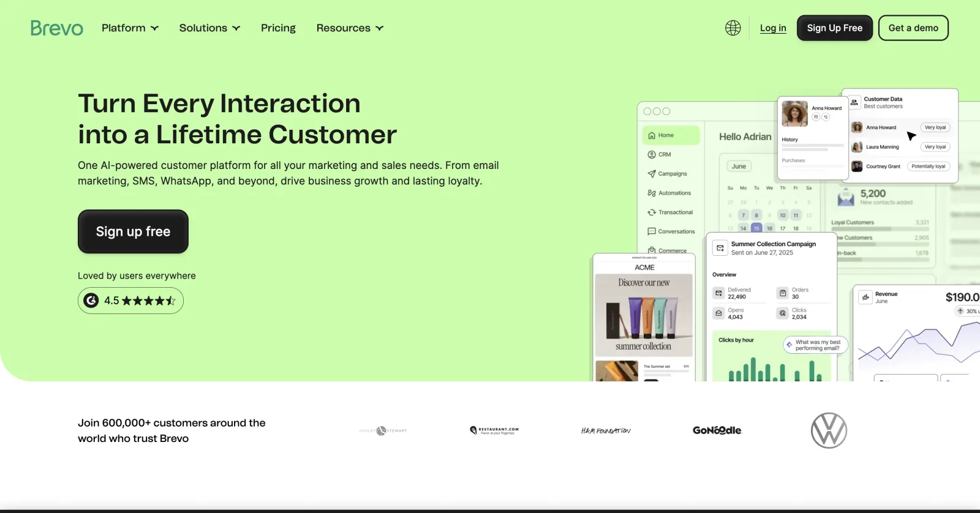Screen dimensions: 980x513
Task: Expand the Resources menu chevron
Action: coord(380,28)
